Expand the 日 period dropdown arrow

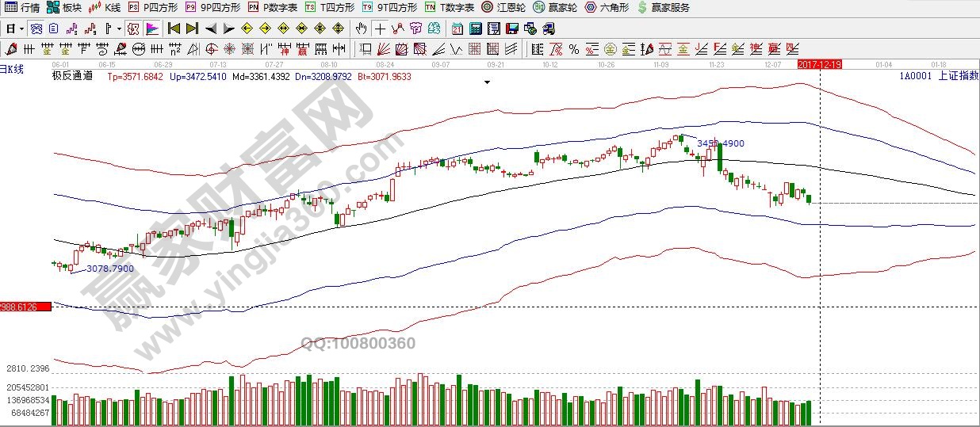[x=22, y=29]
